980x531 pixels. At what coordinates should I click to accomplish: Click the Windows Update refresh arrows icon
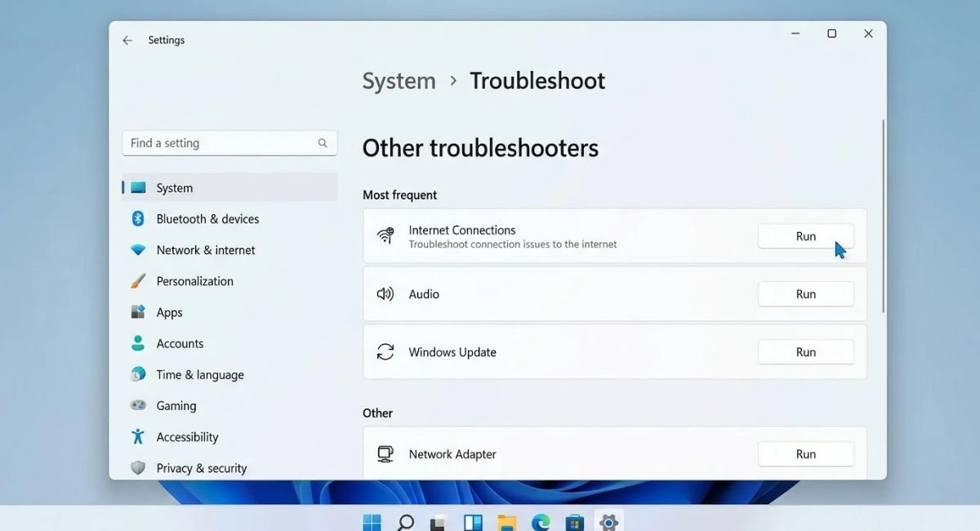385,352
